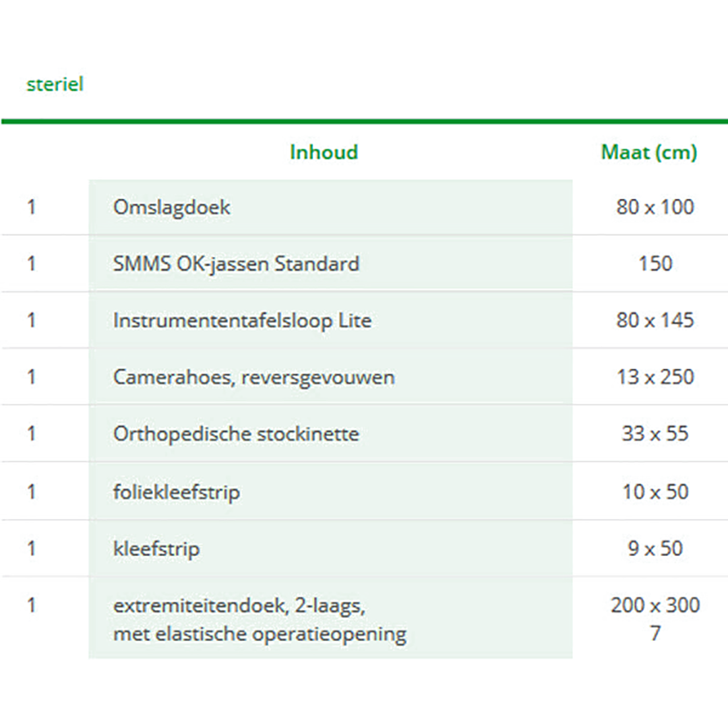
Task: Select the Instrumententafelsloop Lite entry
Action: point(243,321)
